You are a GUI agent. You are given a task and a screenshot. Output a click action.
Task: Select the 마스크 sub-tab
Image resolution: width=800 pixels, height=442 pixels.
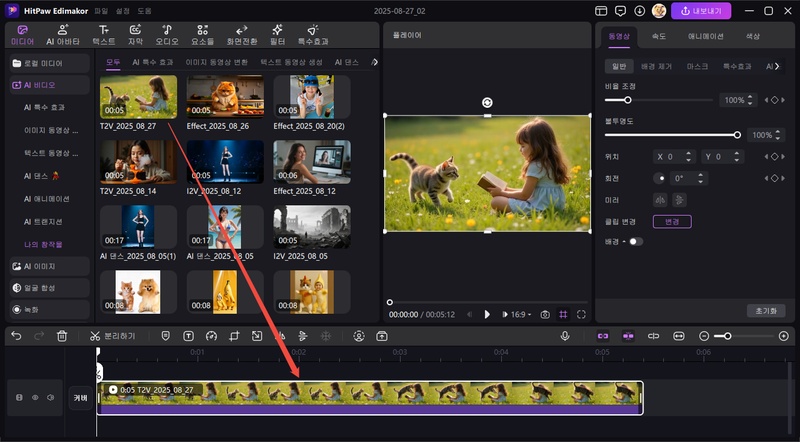[x=697, y=66]
